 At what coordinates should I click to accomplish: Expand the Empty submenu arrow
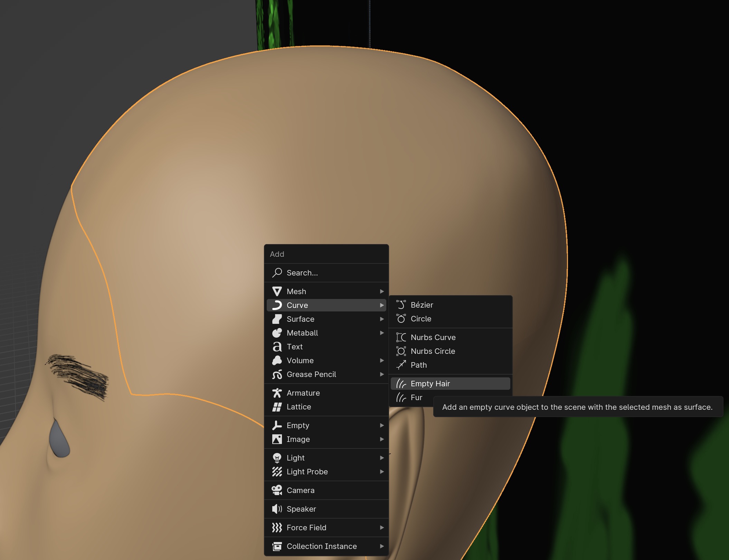(x=382, y=425)
